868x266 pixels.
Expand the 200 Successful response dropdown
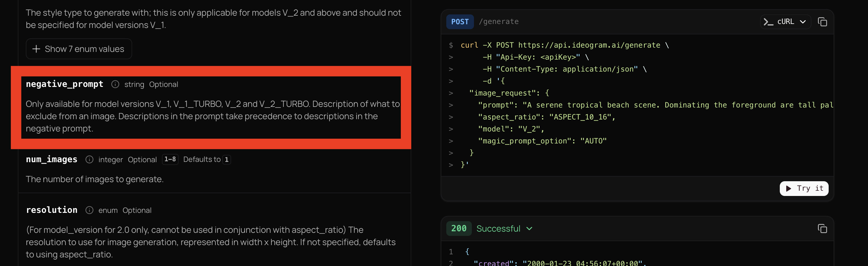529,229
